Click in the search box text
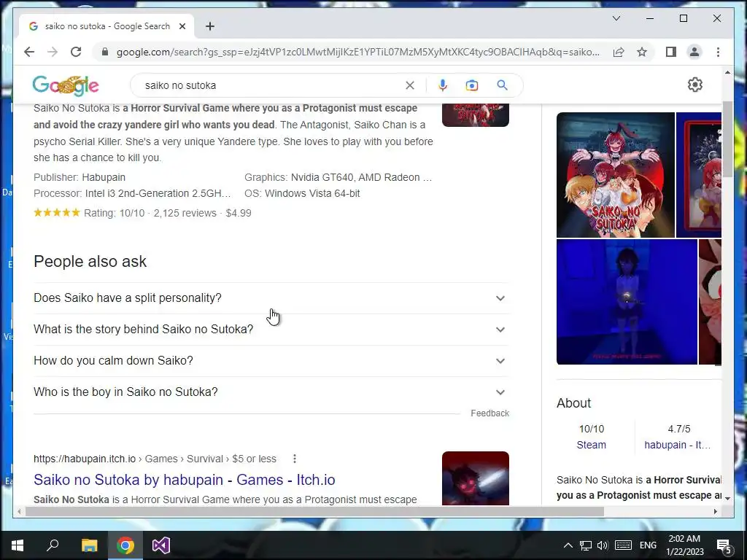Image resolution: width=747 pixels, height=560 pixels. (x=181, y=85)
